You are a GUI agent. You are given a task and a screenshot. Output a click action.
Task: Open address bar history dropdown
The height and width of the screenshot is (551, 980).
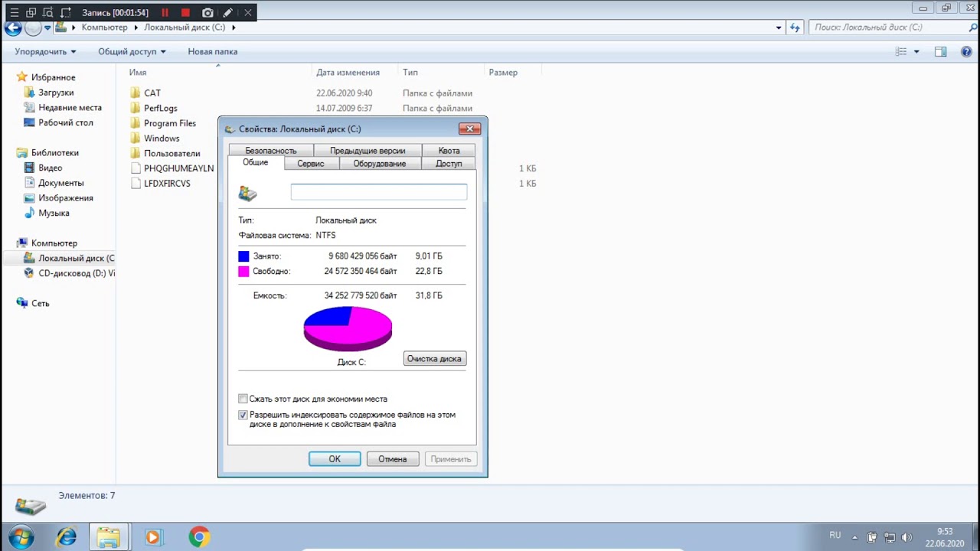tap(779, 28)
